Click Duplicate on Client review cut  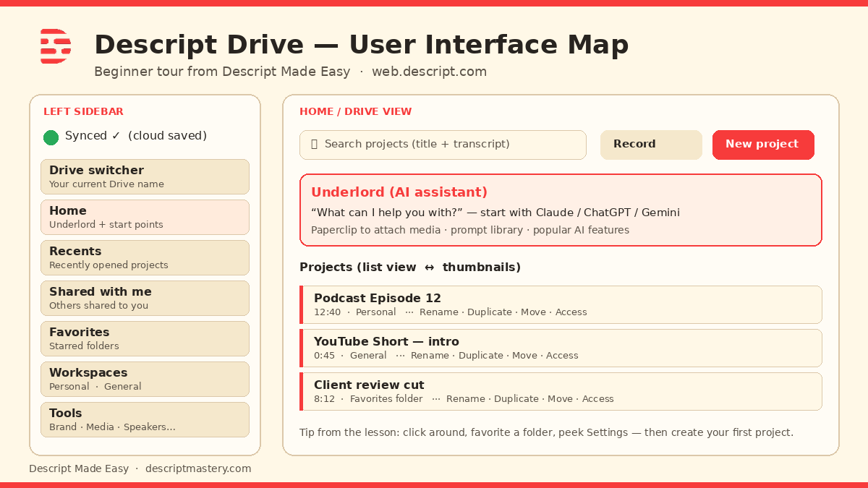click(516, 399)
